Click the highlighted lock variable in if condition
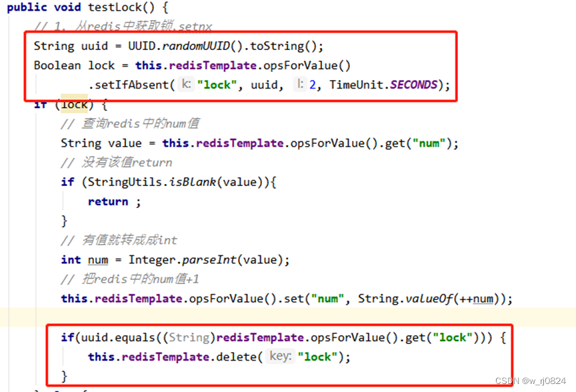The width and height of the screenshot is (576, 392). click(74, 104)
